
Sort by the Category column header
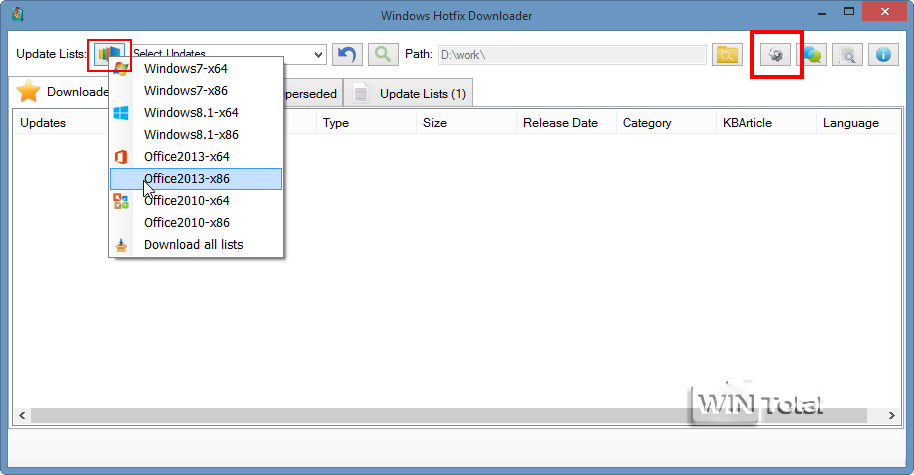coord(666,123)
